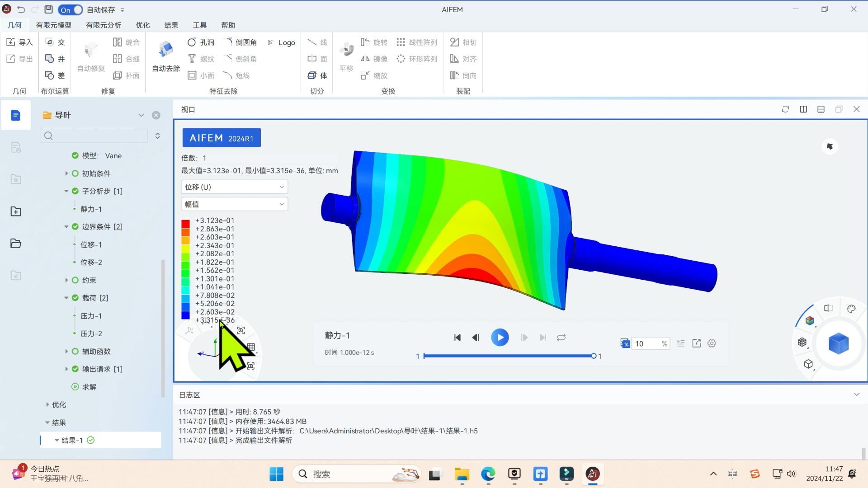Image resolution: width=868 pixels, height=488 pixels.
Task: Open the 位移 (U) result dropdown
Action: (x=234, y=187)
